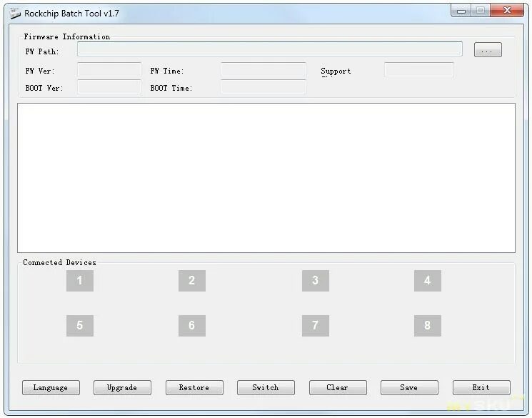Select device slot number 8
Viewport: 532px width, 418px height.
click(x=428, y=326)
